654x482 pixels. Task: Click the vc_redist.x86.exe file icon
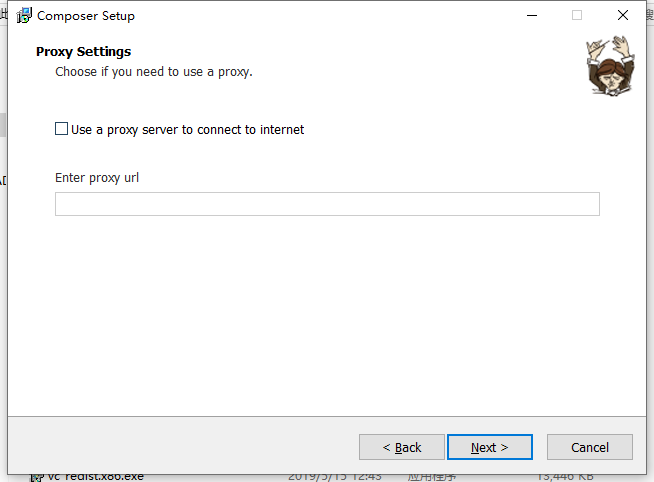coord(37,476)
